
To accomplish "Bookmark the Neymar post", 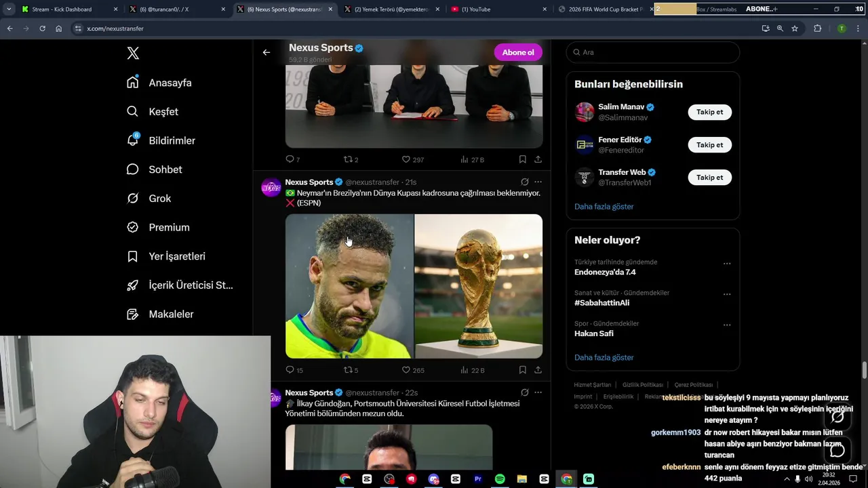I will coord(522,370).
